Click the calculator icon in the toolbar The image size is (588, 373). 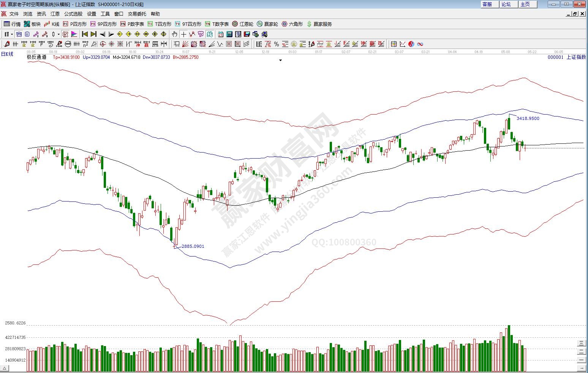pos(229,34)
